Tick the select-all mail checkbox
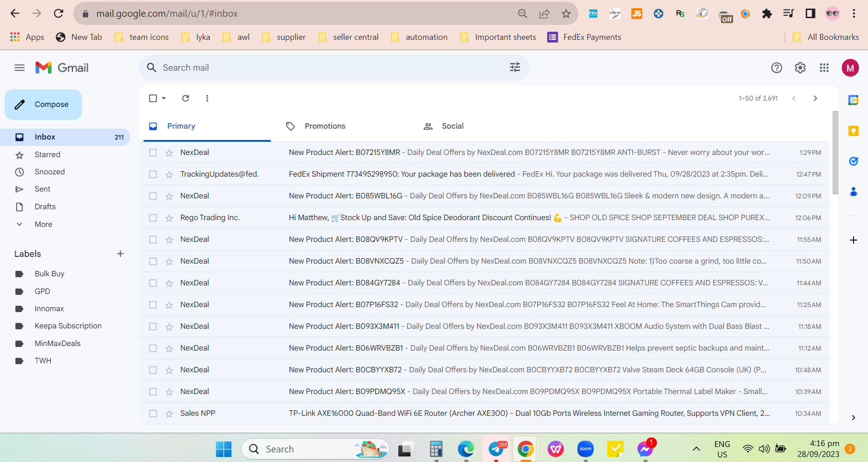Viewport: 868px width, 462px height. click(x=153, y=98)
